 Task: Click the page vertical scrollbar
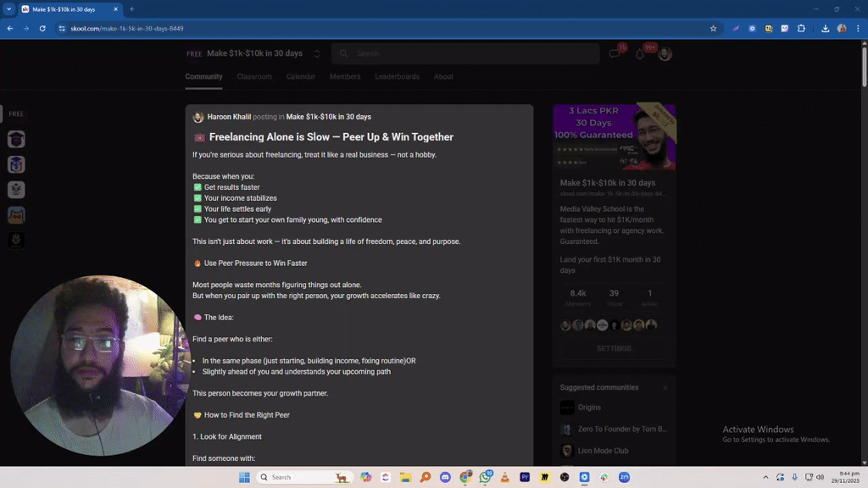(x=864, y=67)
